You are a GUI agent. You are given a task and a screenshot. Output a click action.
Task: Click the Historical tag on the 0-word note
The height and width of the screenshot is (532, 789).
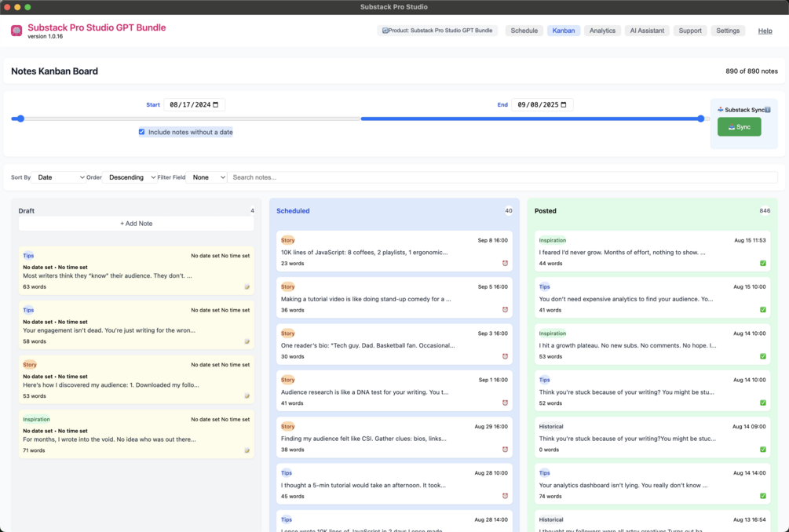[x=551, y=426]
